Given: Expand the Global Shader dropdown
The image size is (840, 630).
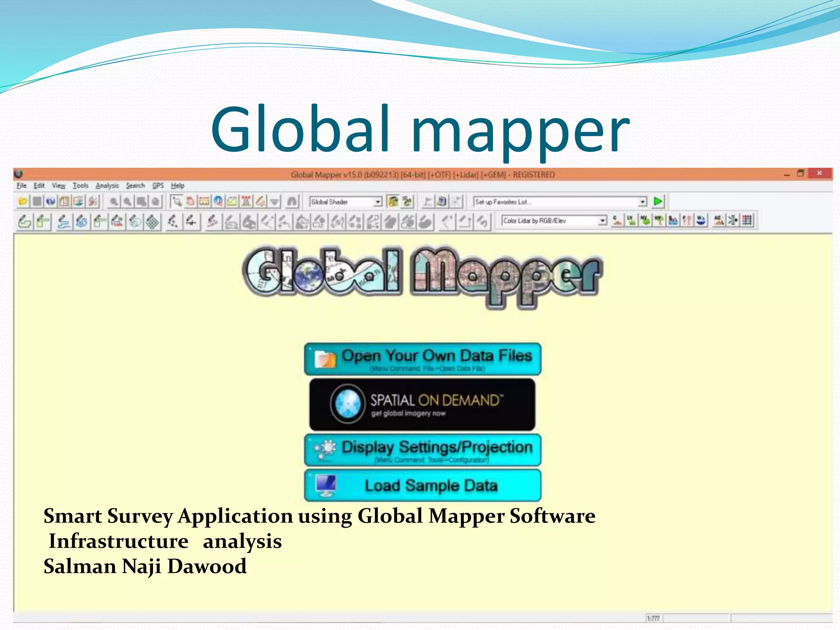Looking at the screenshot, I should click(x=377, y=202).
